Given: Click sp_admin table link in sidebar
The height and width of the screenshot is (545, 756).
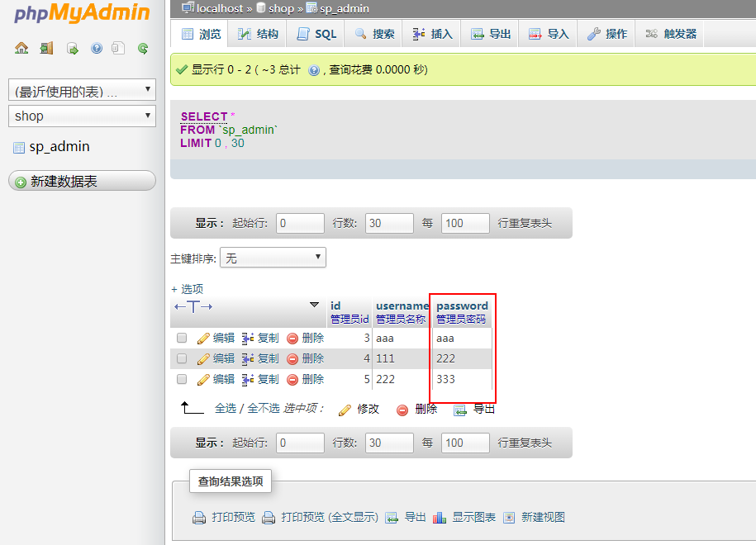Looking at the screenshot, I should pyautogui.click(x=59, y=146).
